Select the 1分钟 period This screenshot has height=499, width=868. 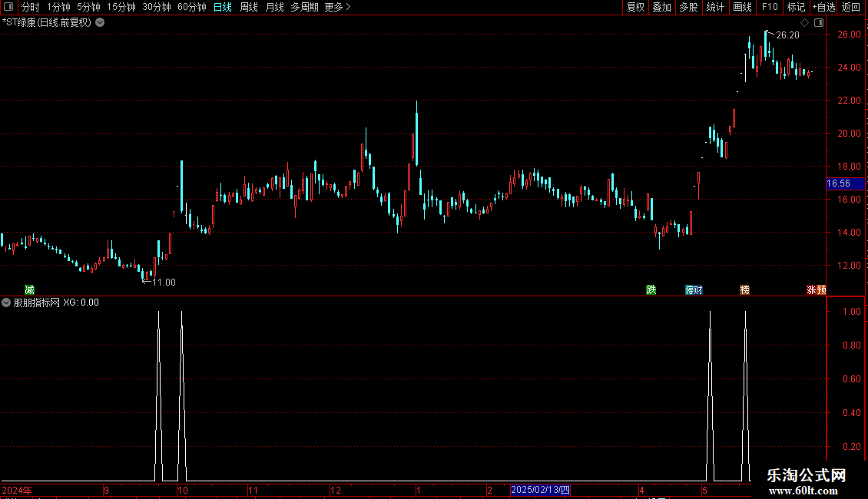coord(58,7)
